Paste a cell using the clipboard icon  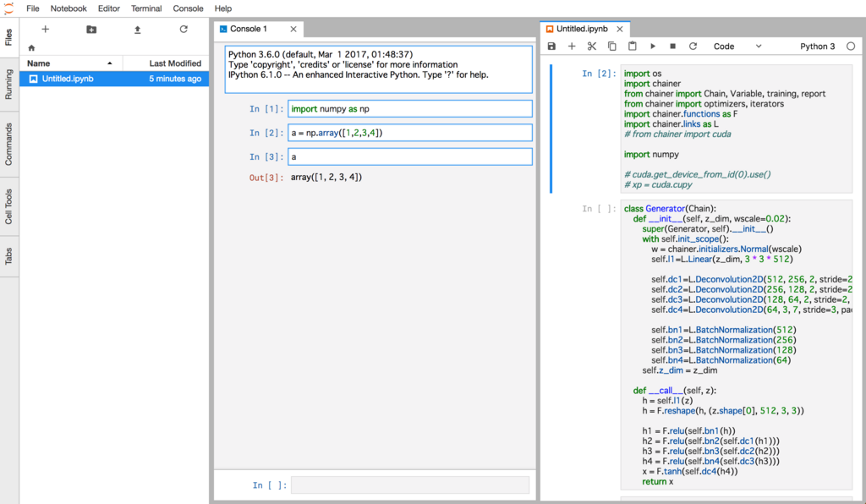point(631,46)
